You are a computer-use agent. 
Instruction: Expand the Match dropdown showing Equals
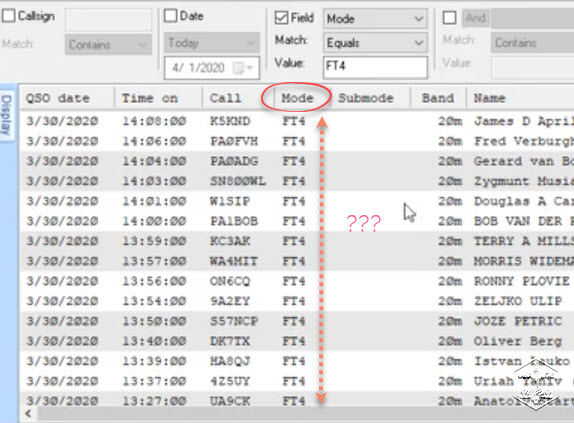coord(375,43)
